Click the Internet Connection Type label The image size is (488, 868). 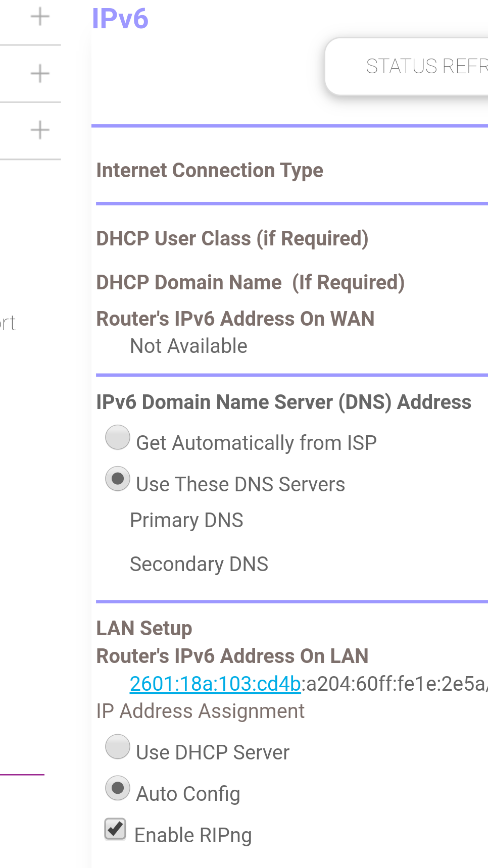pyautogui.click(x=210, y=171)
